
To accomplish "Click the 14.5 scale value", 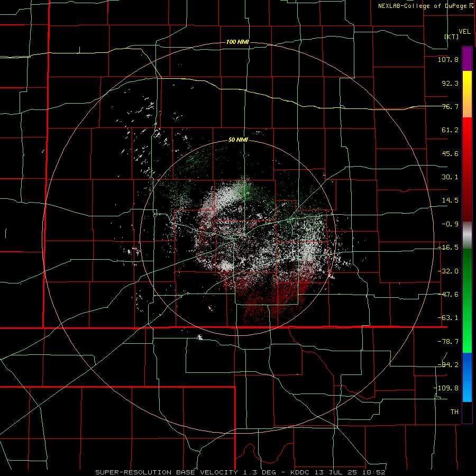I will click(x=450, y=200).
